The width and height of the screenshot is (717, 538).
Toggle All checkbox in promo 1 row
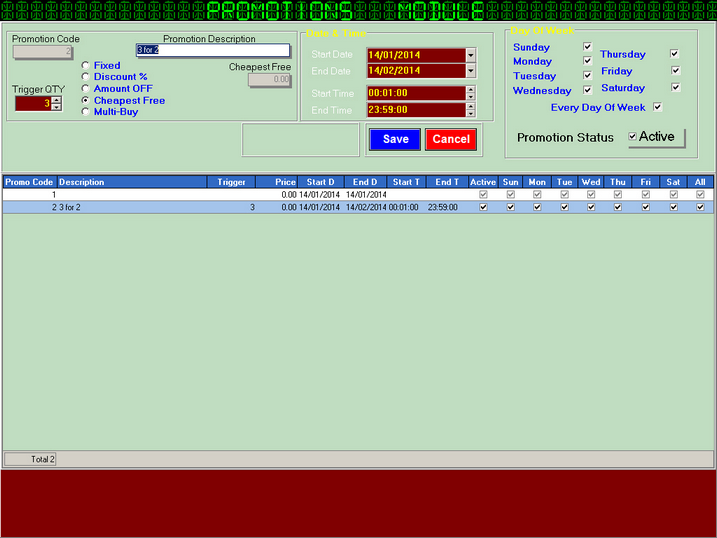point(700,194)
